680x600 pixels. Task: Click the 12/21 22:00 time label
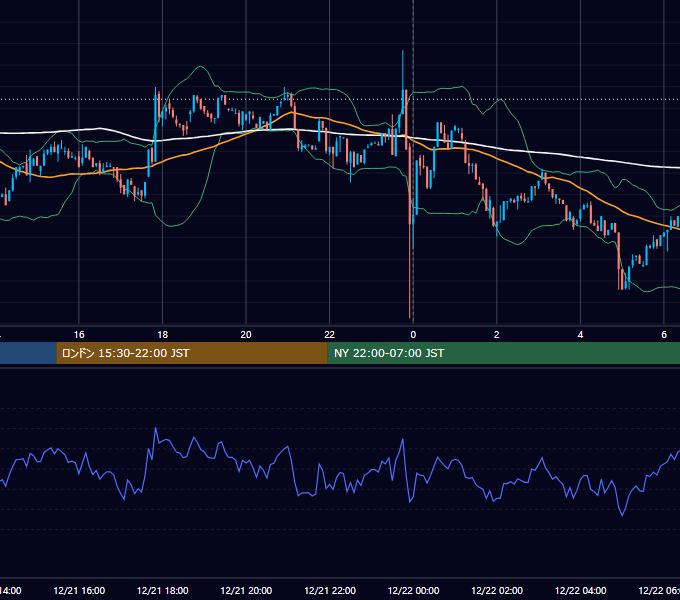(x=330, y=590)
